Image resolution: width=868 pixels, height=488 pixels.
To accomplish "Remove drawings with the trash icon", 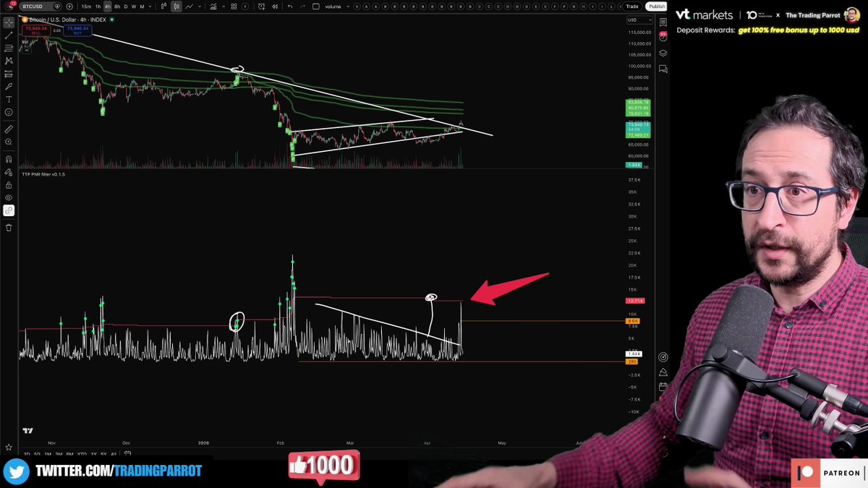I will [9, 227].
